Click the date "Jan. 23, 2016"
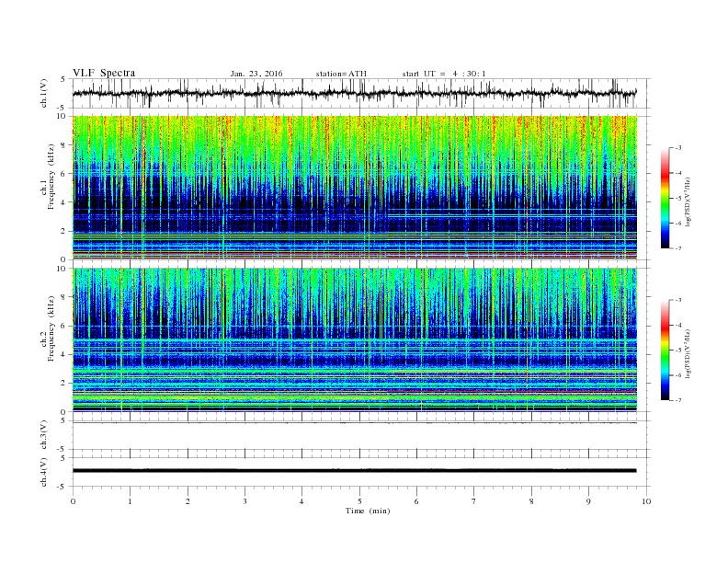This screenshot has width=728, height=563. tap(256, 74)
